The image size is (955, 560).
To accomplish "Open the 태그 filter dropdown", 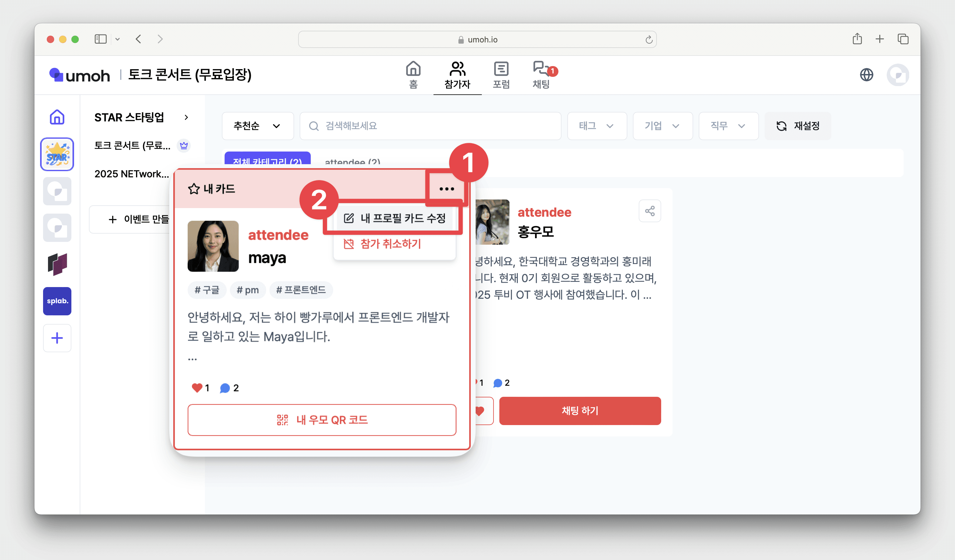I will click(x=597, y=126).
